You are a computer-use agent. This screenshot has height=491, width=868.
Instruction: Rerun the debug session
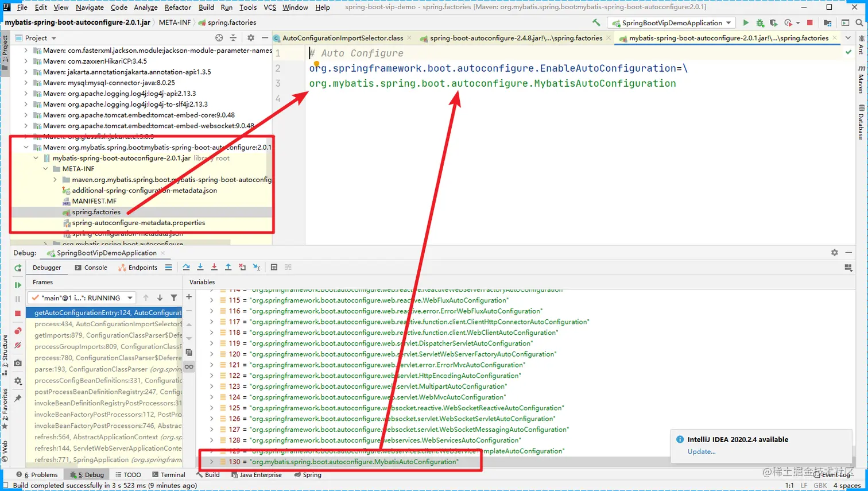point(18,268)
